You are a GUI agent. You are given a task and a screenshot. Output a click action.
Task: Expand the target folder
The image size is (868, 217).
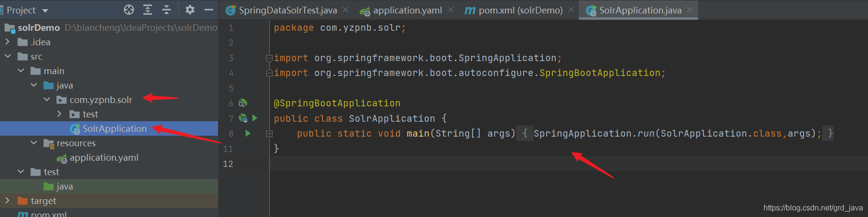click(x=7, y=201)
